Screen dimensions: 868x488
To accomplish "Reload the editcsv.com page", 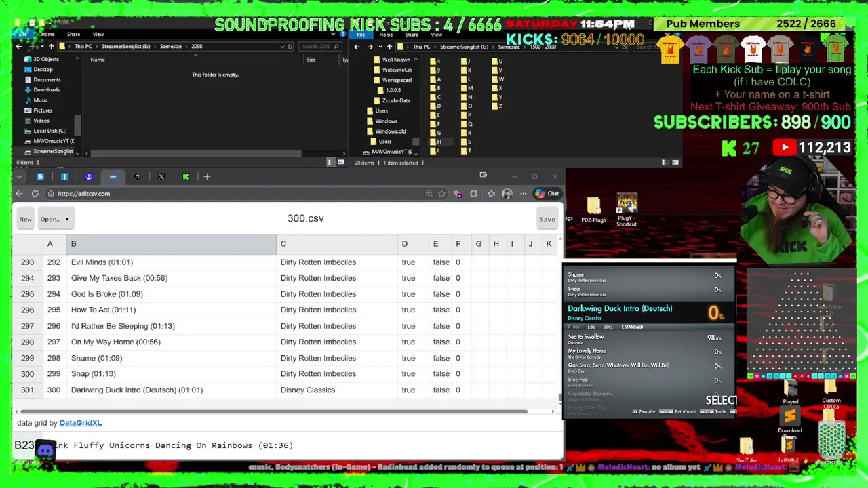I will click(35, 194).
